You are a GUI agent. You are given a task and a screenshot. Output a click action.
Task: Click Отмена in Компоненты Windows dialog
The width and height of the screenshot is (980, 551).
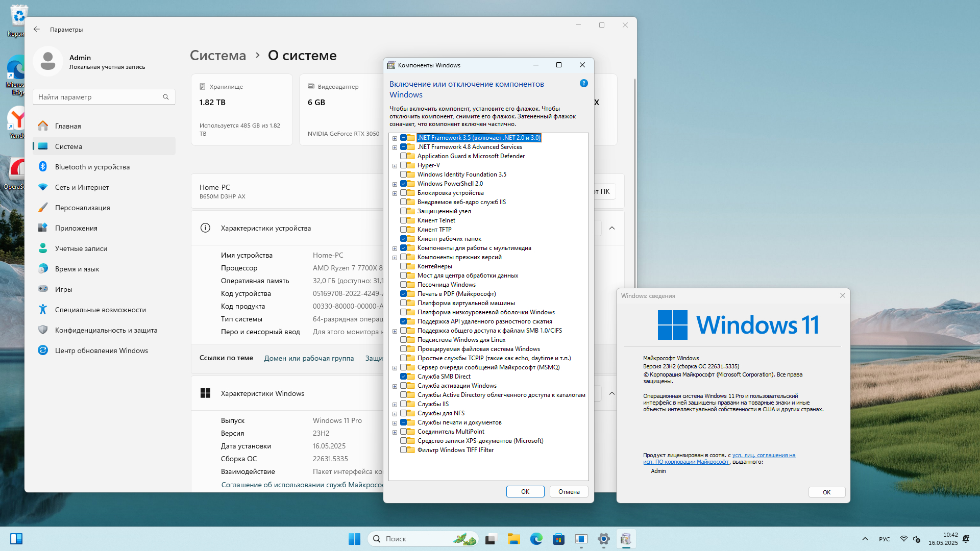coord(569,492)
